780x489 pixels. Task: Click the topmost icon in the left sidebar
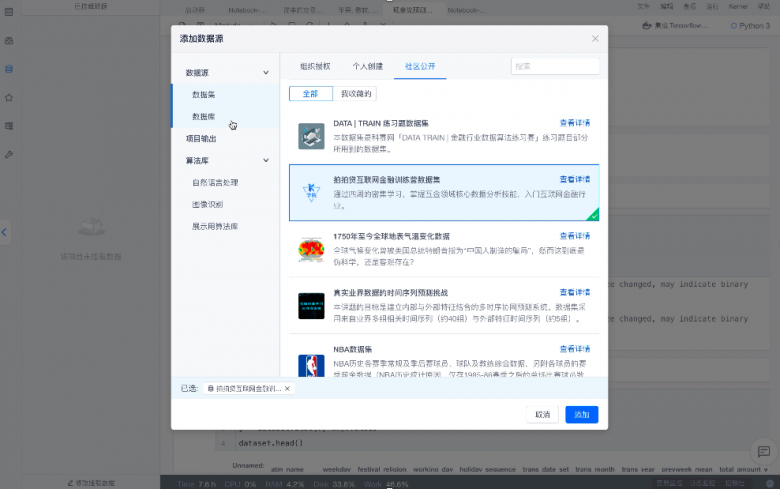click(9, 12)
